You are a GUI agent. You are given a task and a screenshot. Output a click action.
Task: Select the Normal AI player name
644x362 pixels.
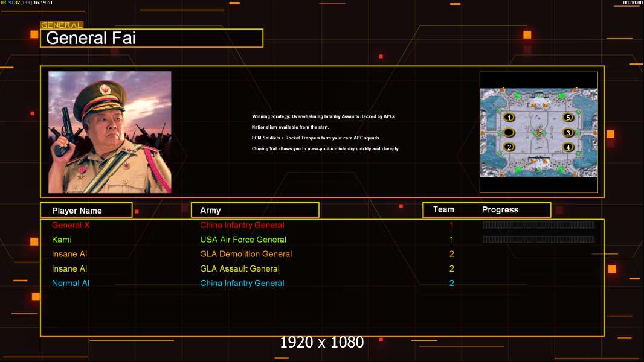(71, 284)
